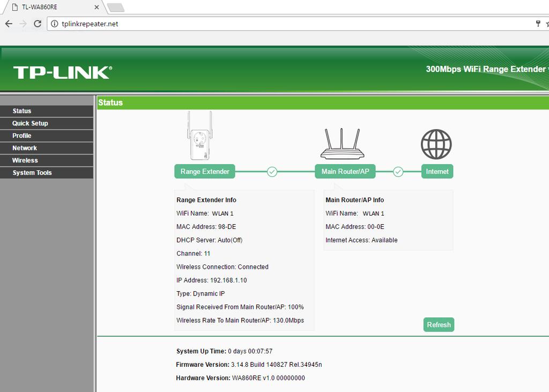Click the Main Router/AP label button
549x392 pixels.
click(345, 171)
